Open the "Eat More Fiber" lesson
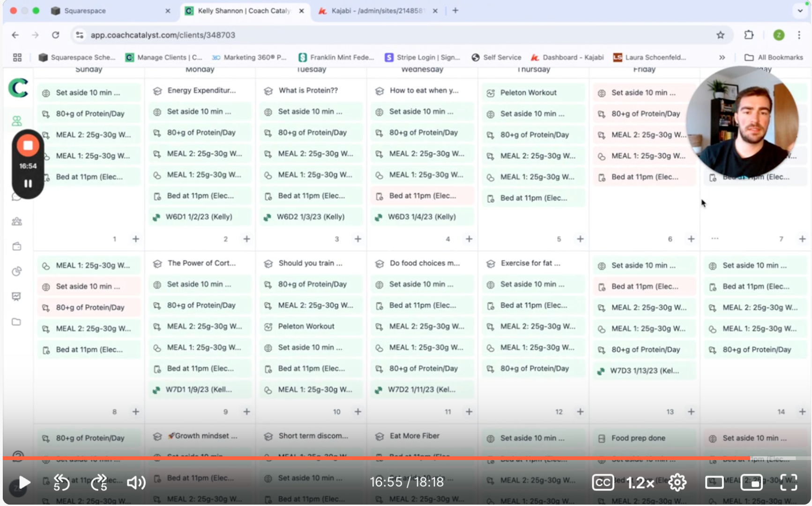This screenshot has height=506, width=812. click(x=423, y=436)
